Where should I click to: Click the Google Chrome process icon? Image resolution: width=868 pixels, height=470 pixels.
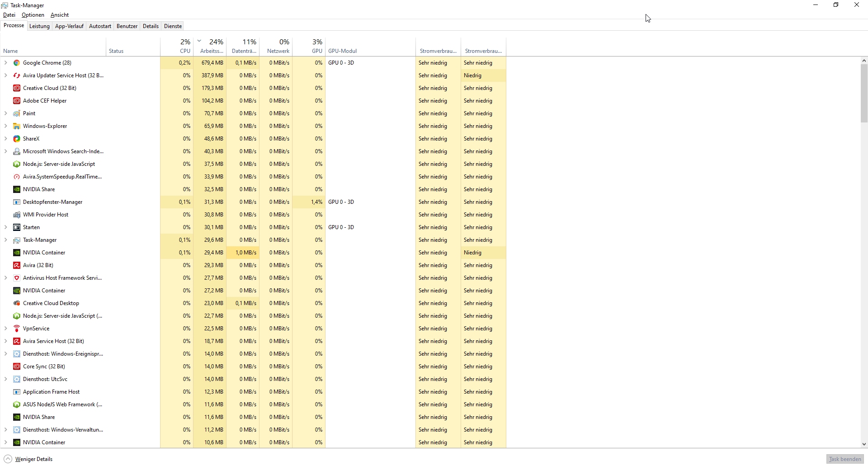17,63
